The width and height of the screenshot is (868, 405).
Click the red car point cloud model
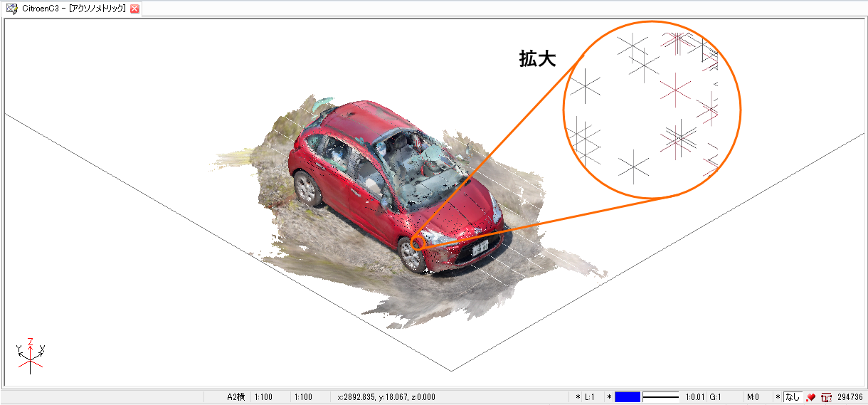[x=398, y=189]
